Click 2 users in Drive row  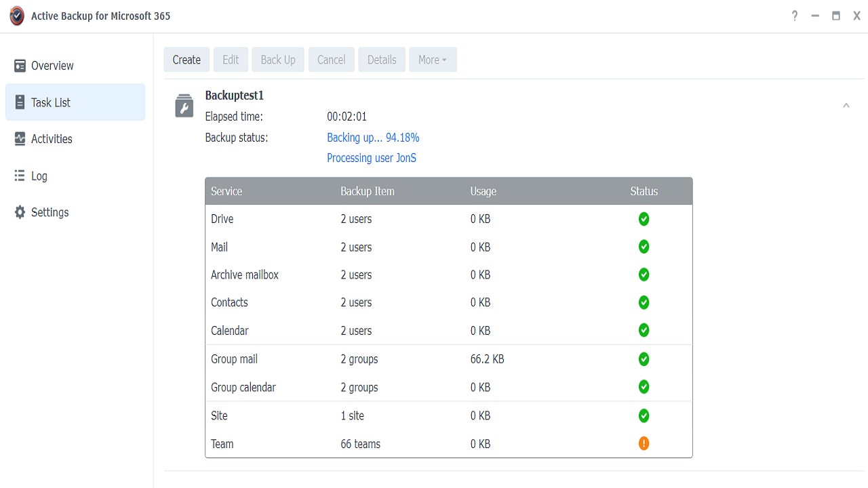356,219
